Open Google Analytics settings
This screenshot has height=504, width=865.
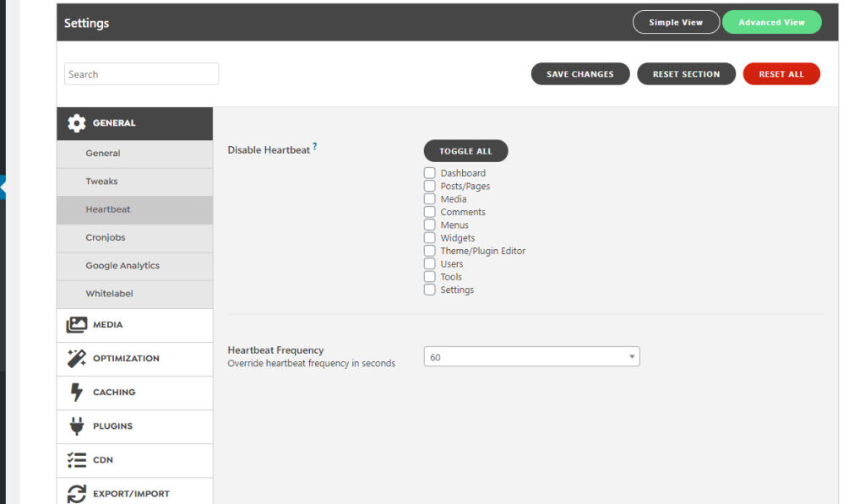click(134, 266)
